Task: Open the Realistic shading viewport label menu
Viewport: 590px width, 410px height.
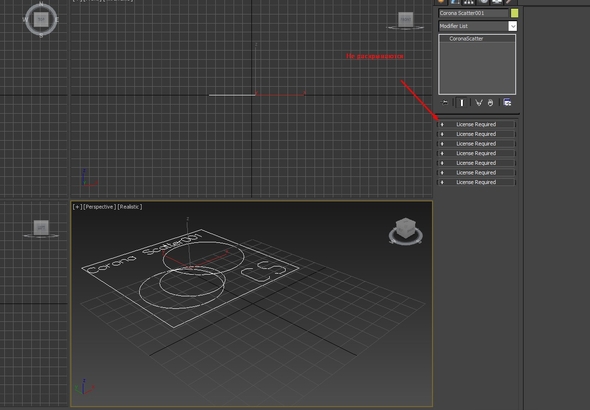Action: 130,207
